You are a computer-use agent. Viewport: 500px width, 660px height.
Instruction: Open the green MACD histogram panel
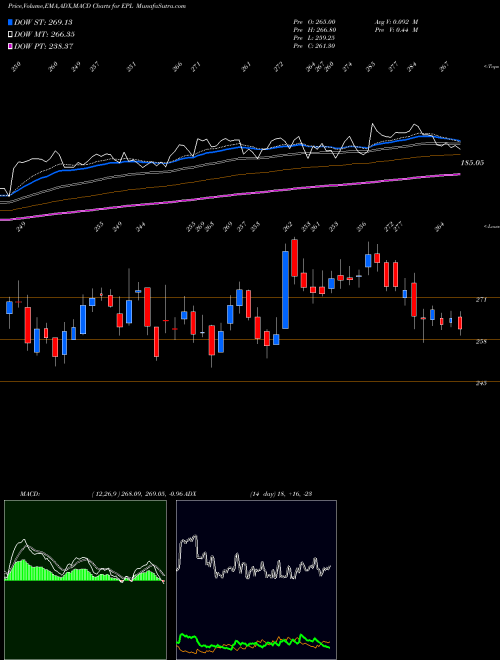tap(85, 580)
